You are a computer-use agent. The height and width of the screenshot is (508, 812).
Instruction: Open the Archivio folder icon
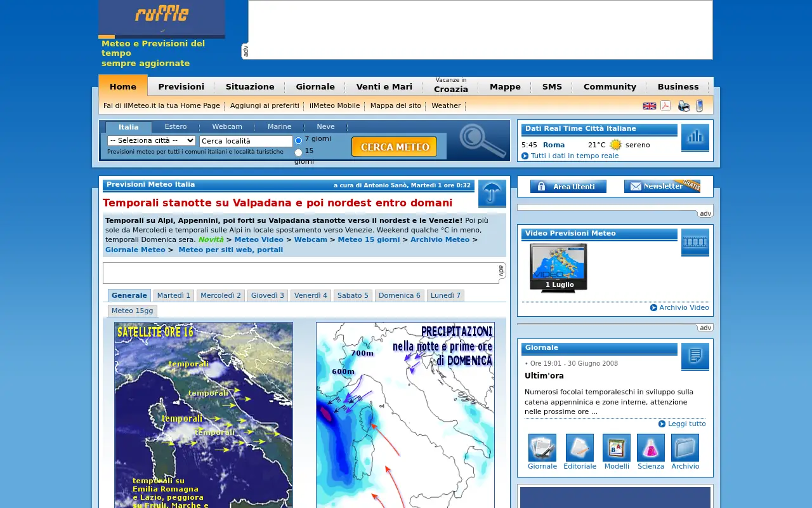point(685,448)
